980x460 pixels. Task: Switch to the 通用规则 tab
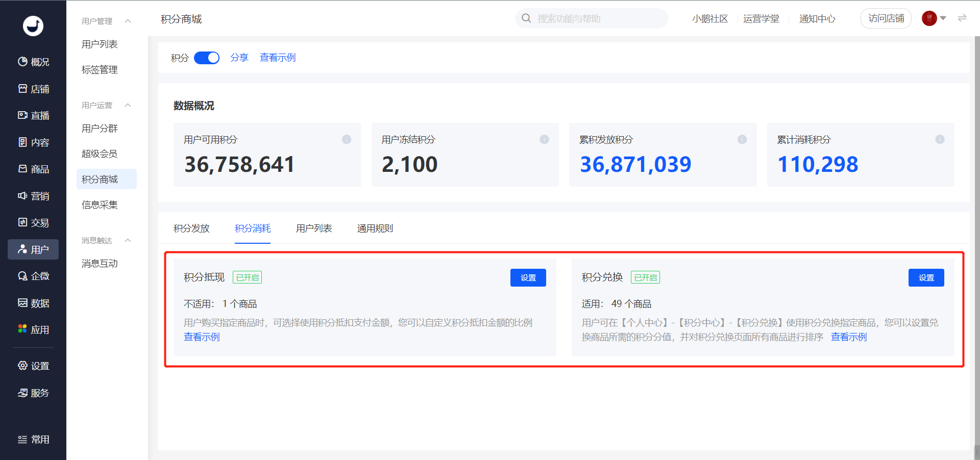(x=375, y=228)
